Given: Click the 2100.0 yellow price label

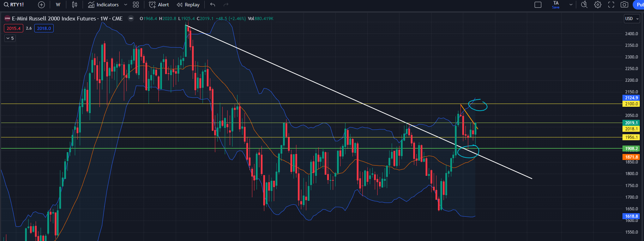Looking at the screenshot, I should click(631, 104).
